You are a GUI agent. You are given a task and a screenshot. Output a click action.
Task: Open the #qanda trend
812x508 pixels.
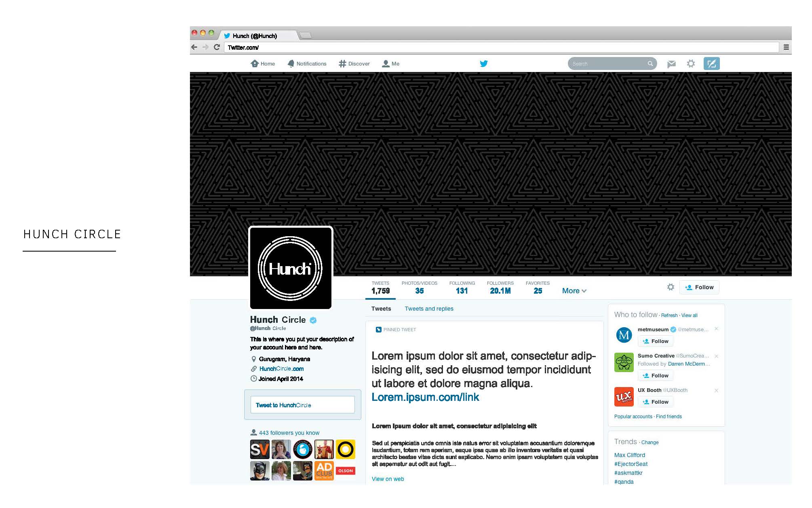tap(624, 482)
